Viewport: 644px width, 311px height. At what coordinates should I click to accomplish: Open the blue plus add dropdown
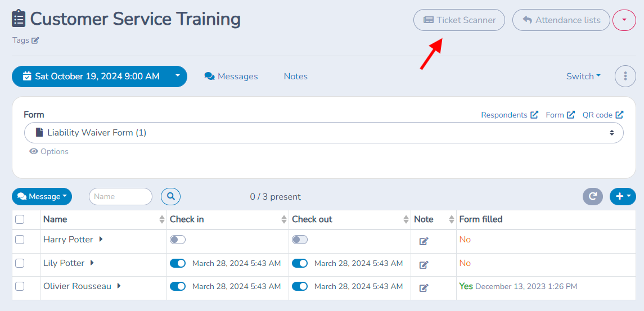pos(623,196)
